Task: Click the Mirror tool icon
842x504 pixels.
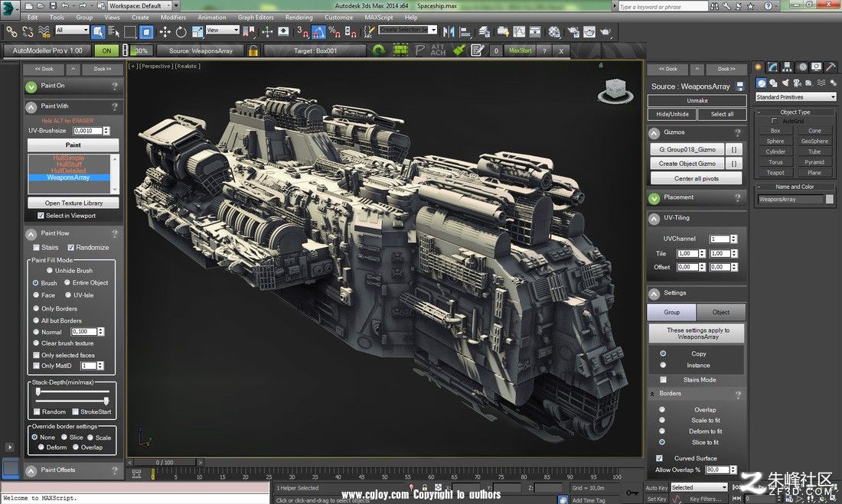Action: click(449, 32)
